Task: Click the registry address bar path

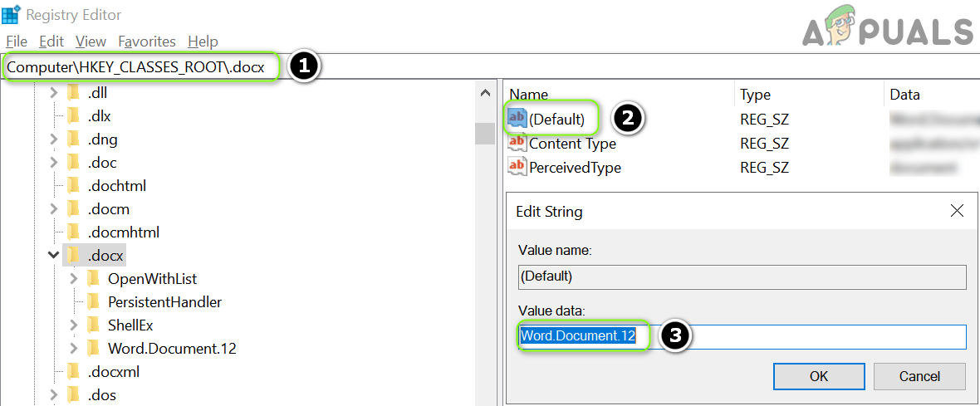Action: (x=141, y=67)
